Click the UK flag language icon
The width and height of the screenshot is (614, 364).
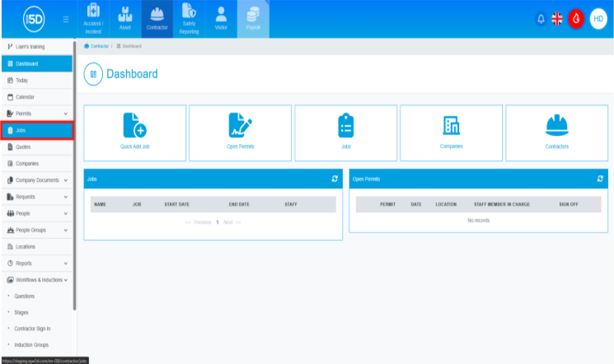[x=557, y=19]
